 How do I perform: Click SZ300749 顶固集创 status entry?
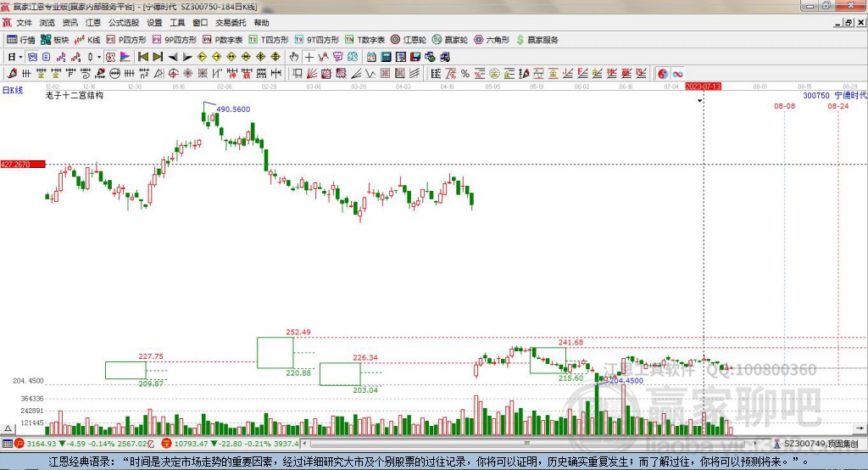point(821,444)
